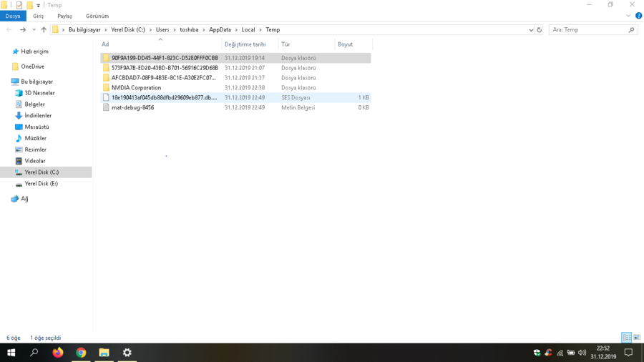Select the 18e190413af045db88dfbd29609eb877.db file
Image resolution: width=644 pixels, height=362 pixels.
click(x=235, y=97)
